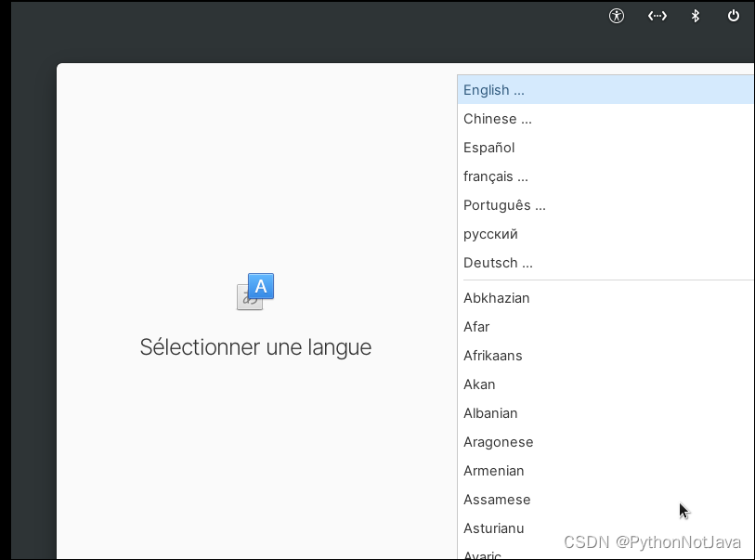Viewport: 755px width, 560px height.
Task: Choose Afar language
Action: coord(605,327)
